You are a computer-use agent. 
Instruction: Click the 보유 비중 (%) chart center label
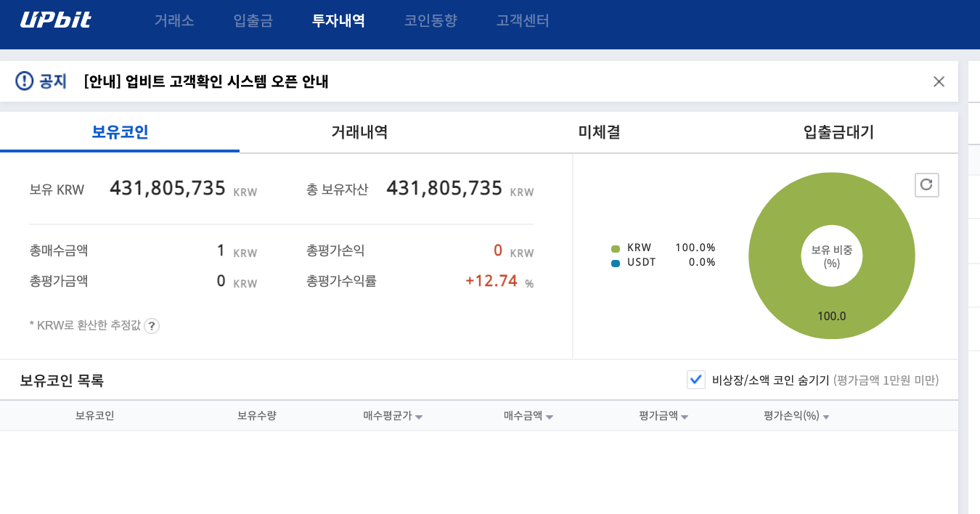[832, 256]
